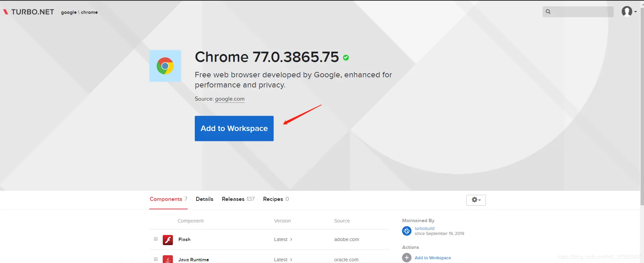Open the Releases tab

(238, 199)
